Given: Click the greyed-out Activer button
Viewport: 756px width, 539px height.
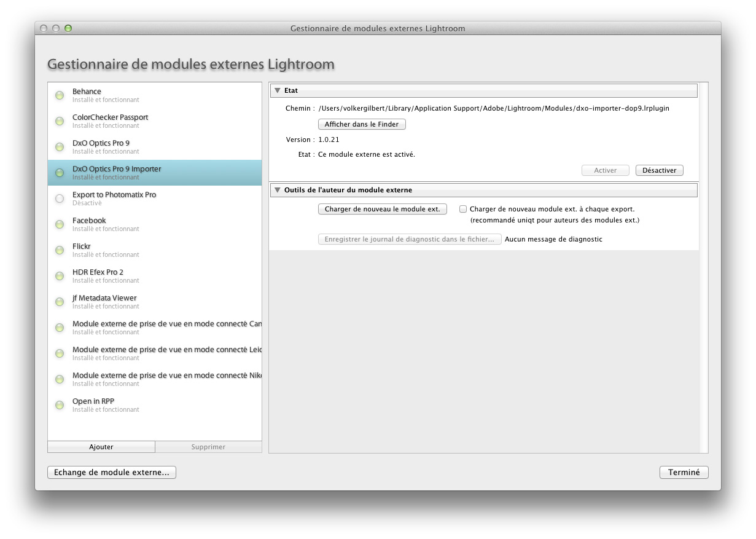Looking at the screenshot, I should coord(605,170).
